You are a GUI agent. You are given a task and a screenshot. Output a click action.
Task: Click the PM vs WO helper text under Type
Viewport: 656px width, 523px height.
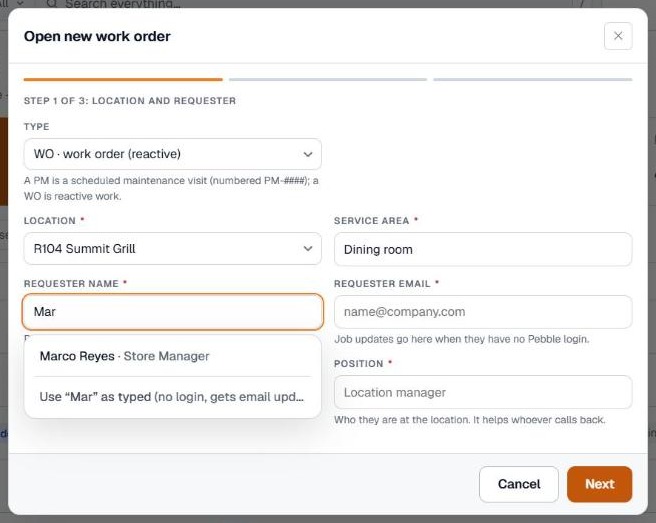[x=171, y=188]
